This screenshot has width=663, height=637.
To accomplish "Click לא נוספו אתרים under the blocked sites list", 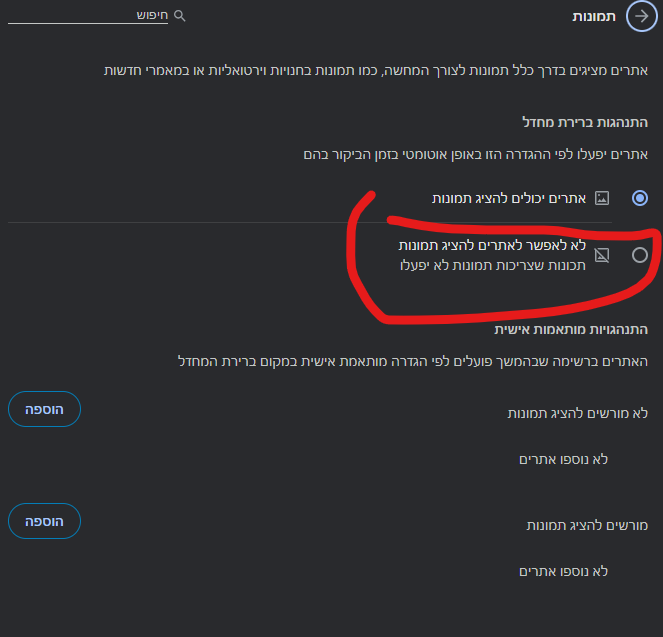I will 563,459.
